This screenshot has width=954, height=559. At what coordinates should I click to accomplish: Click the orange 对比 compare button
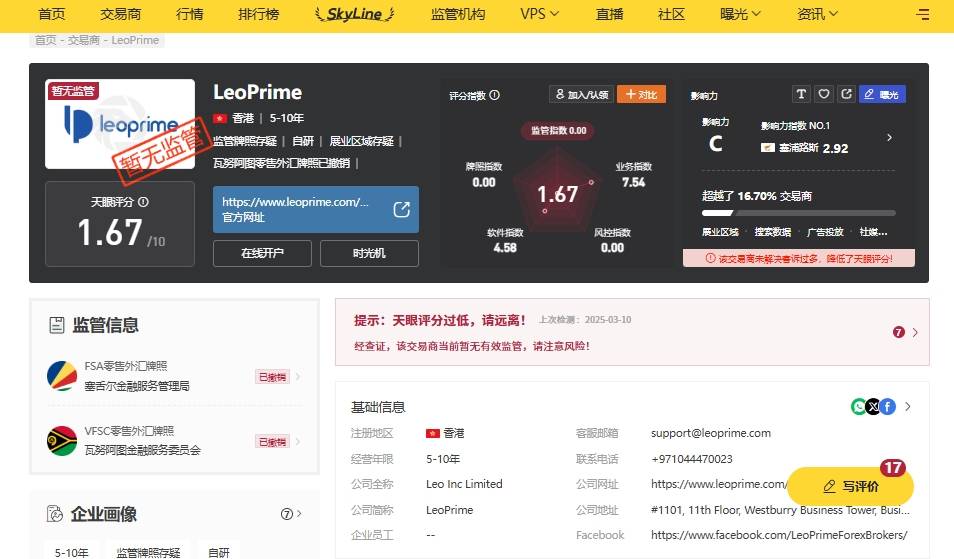pos(641,94)
